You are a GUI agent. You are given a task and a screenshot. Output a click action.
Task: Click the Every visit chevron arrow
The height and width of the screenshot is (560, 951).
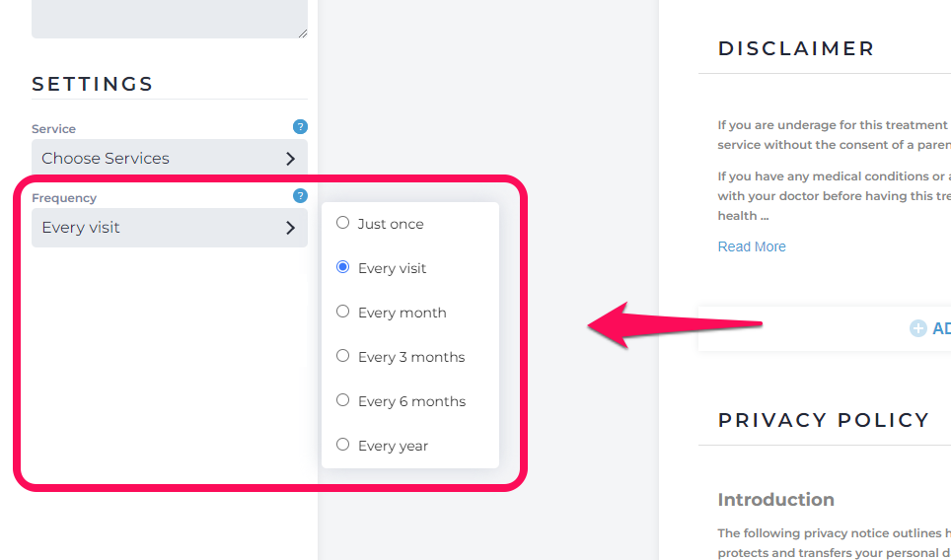click(x=290, y=228)
